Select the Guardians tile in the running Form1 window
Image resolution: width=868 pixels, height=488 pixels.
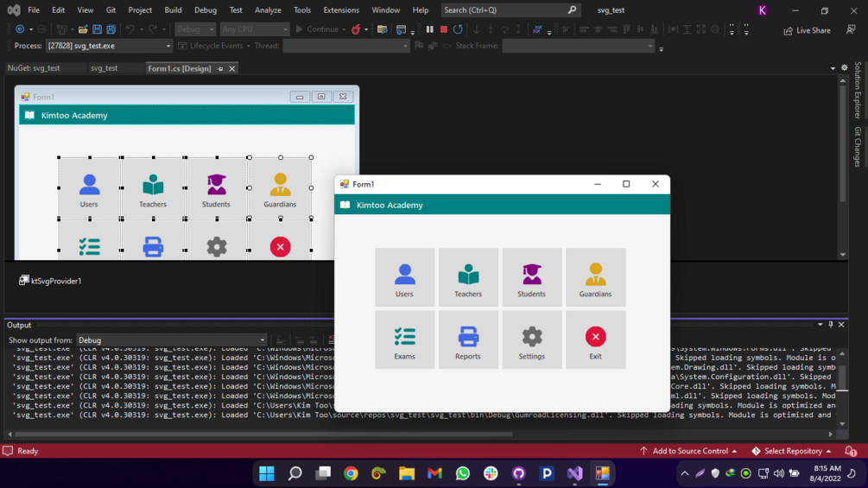596,277
